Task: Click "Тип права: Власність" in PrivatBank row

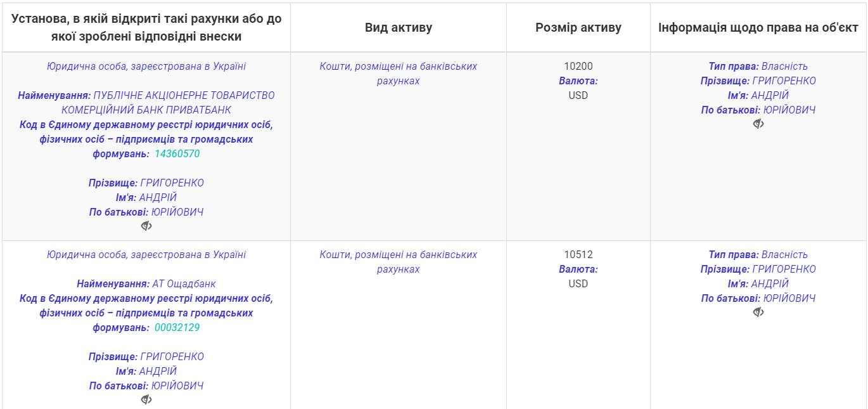Action: [758, 66]
